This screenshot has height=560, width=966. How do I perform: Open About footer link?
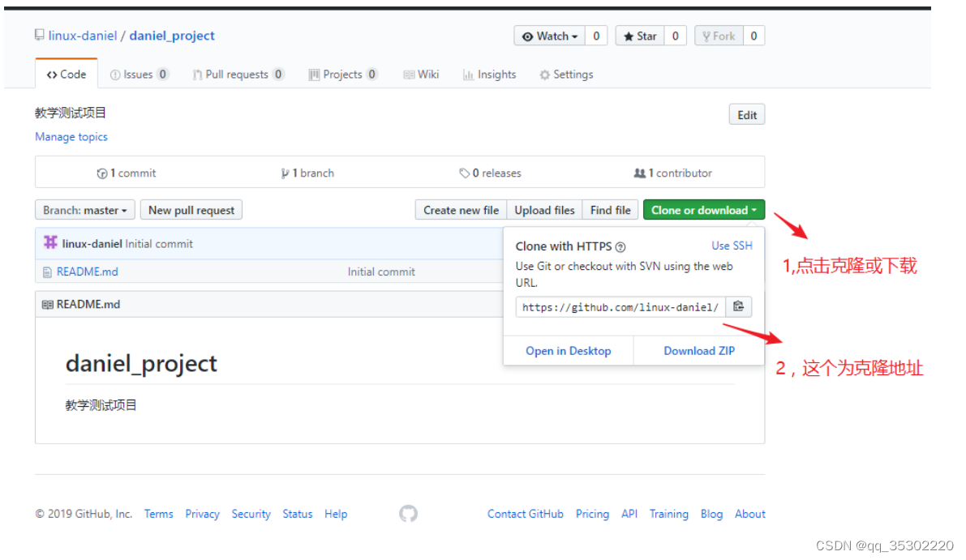[749, 514]
